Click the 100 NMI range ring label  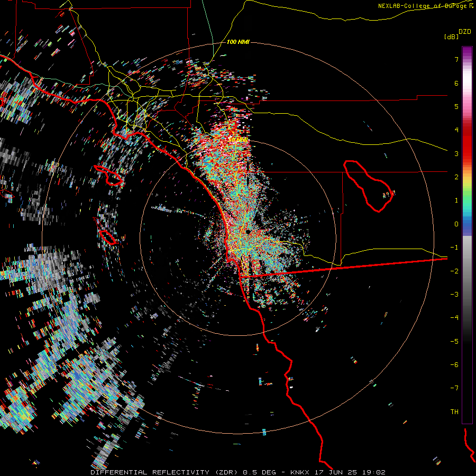point(238,42)
